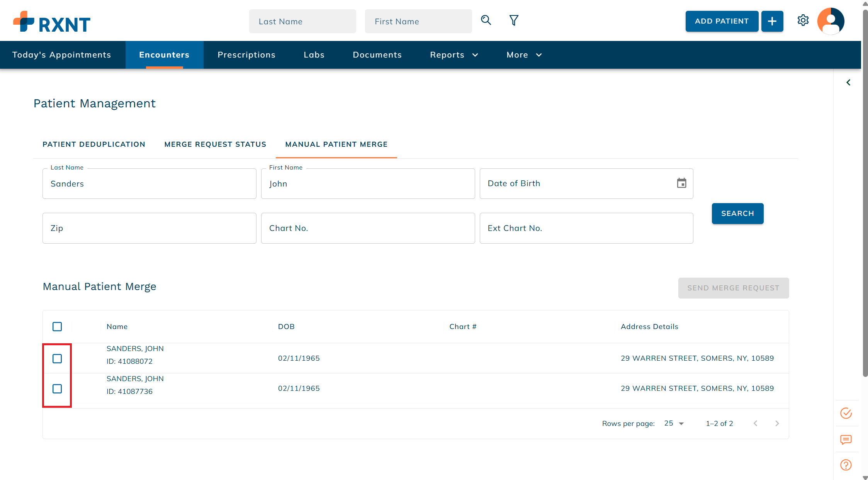Viewport: 868px width, 480px height.
Task: Open the orange checkmark tasks icon
Action: pos(846,413)
